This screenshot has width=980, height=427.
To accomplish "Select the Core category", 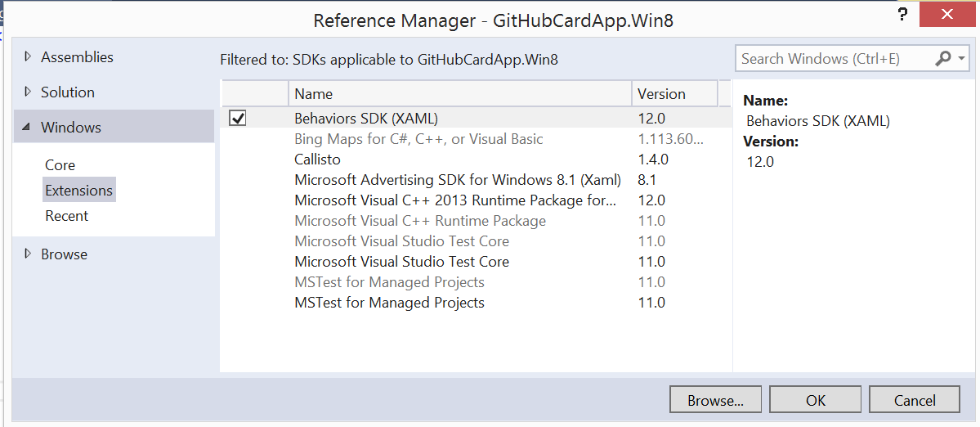I will [60, 165].
